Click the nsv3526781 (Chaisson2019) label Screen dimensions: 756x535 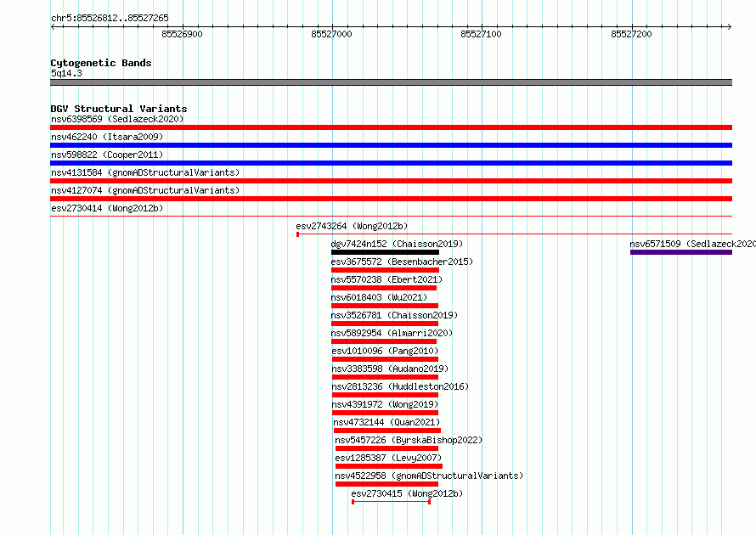394,315
